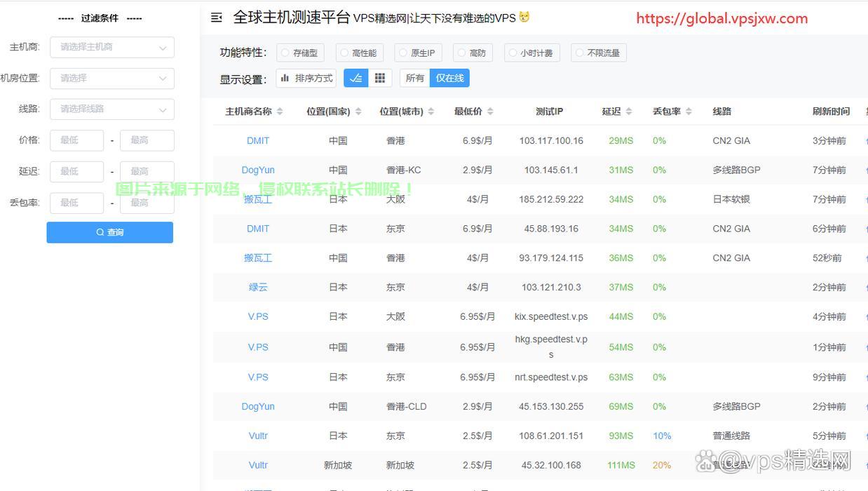
Task: Sort by 延迟 column sort arrows
Action: tap(629, 112)
